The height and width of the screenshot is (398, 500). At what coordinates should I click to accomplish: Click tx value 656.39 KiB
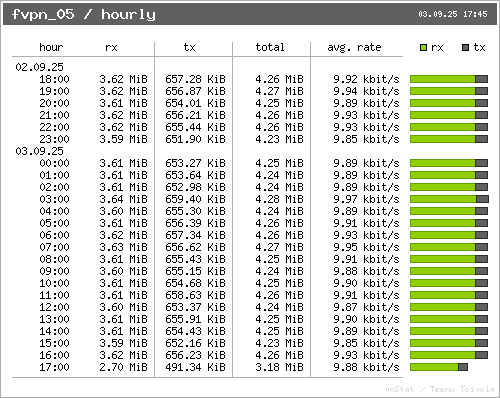[x=195, y=223]
